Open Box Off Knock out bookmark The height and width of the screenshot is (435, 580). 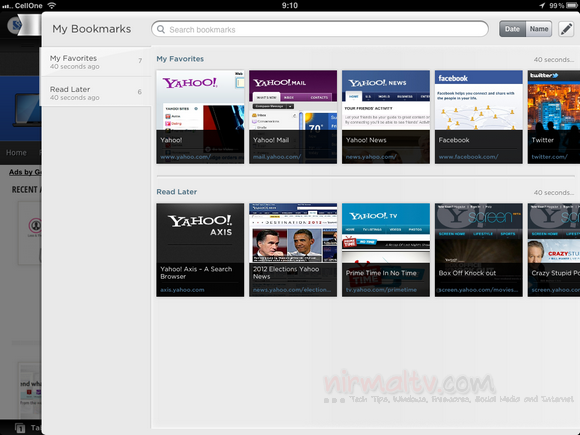pyautogui.click(x=479, y=250)
